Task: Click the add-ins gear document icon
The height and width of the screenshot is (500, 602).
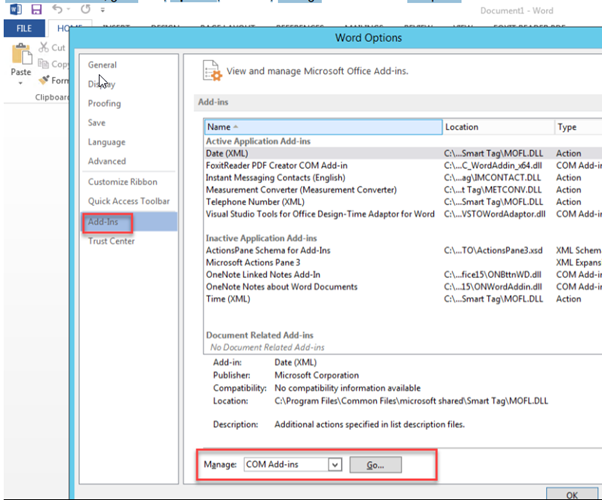Action: click(212, 71)
